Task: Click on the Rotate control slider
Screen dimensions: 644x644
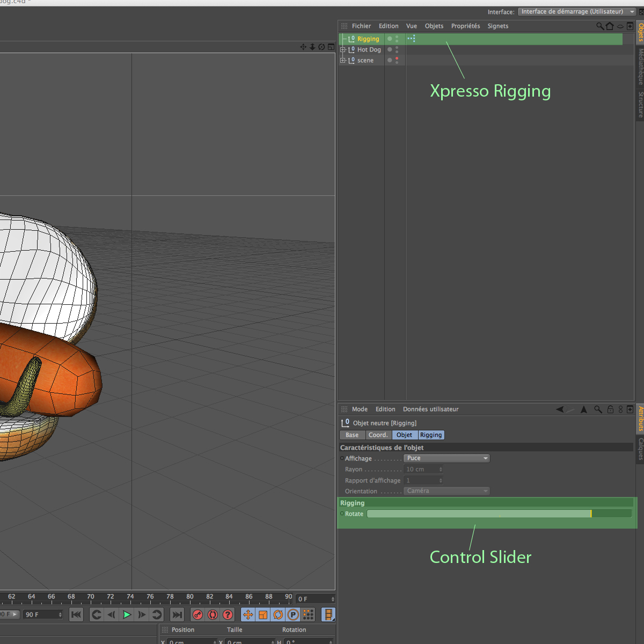Action: [499, 514]
